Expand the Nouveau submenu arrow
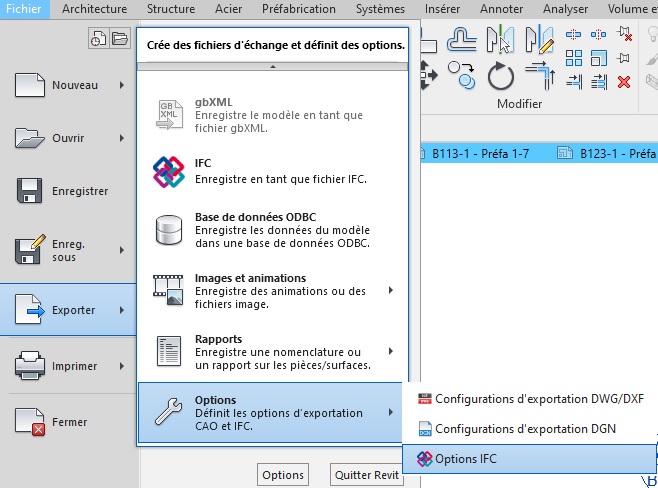The height and width of the screenshot is (488, 658). [122, 85]
